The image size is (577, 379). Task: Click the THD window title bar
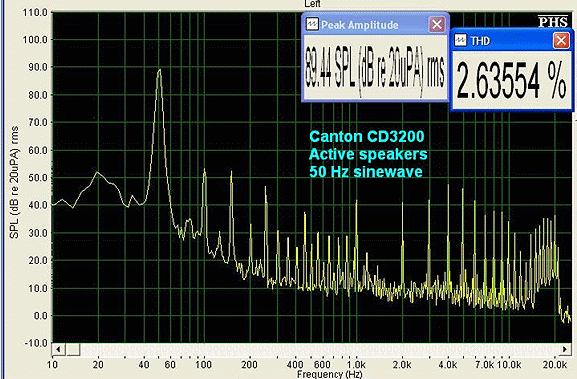511,40
